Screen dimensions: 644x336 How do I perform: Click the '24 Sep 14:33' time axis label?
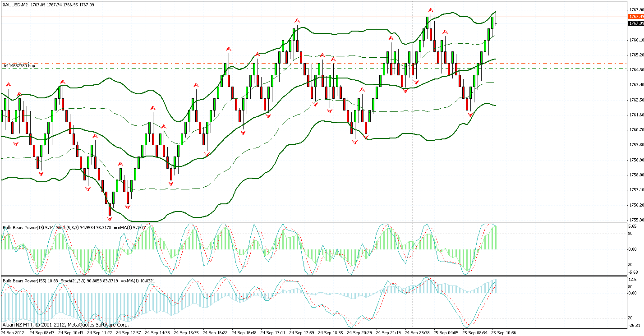157,332
